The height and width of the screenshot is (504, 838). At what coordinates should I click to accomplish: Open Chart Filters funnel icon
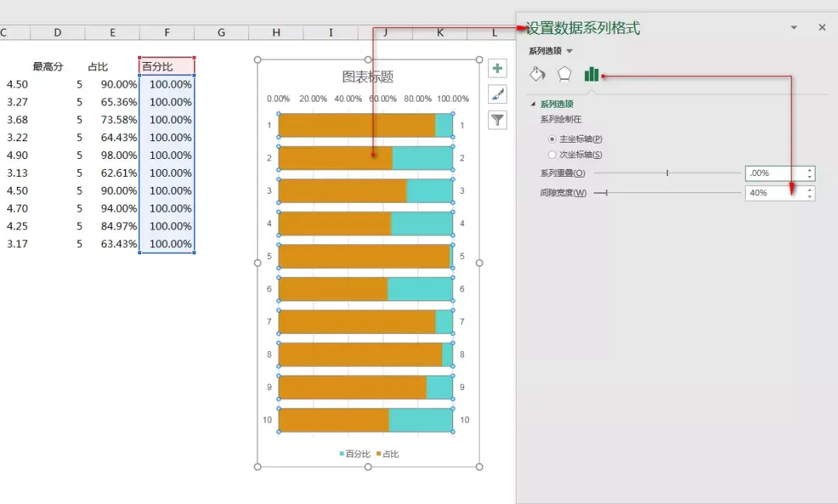click(497, 119)
